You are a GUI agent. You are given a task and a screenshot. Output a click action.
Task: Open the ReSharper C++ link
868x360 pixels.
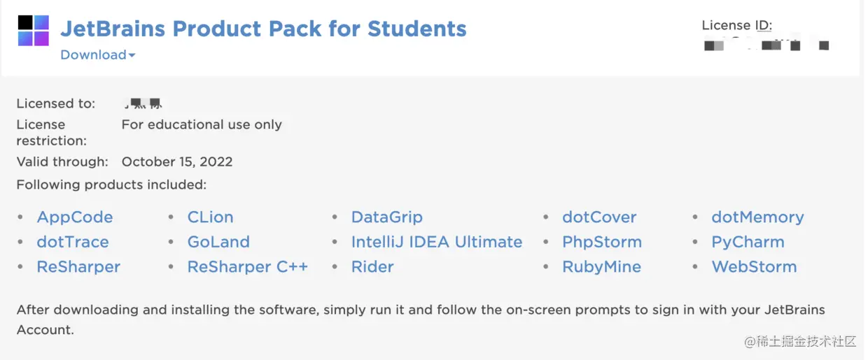coord(248,267)
